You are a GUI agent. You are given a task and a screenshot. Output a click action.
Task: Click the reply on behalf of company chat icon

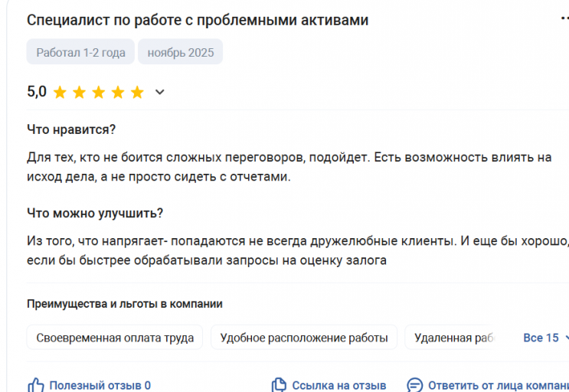(414, 385)
